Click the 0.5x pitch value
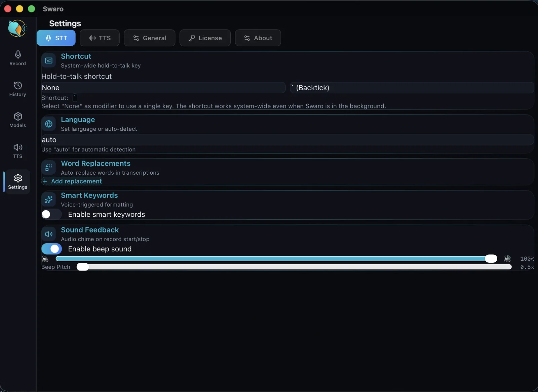Screen dimensions: 538x392 click(x=527, y=267)
